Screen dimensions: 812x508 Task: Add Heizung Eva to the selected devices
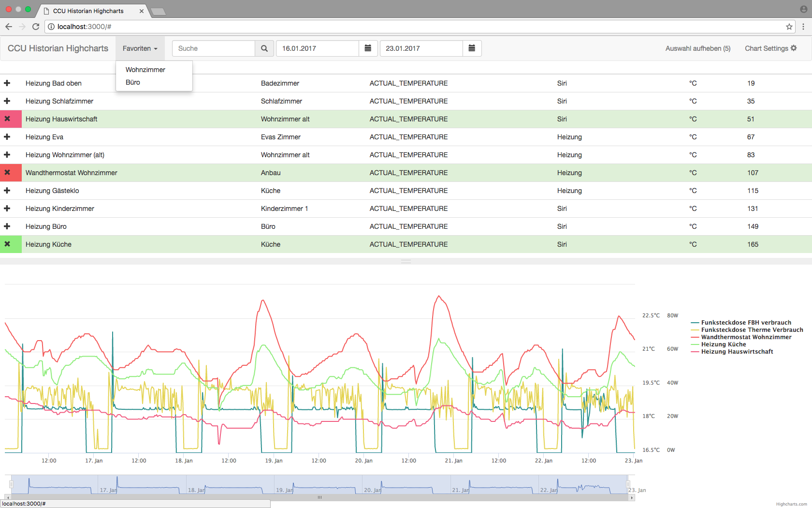[x=7, y=136]
